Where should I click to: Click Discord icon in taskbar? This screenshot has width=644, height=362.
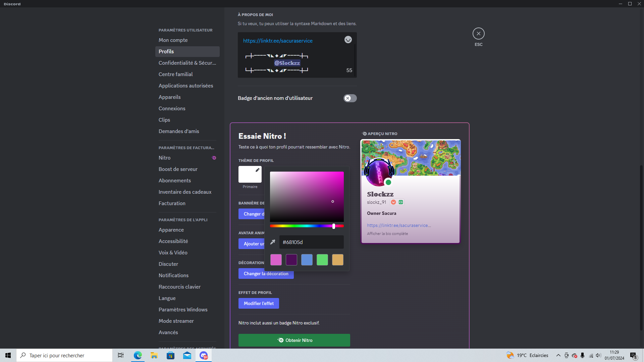(x=204, y=355)
